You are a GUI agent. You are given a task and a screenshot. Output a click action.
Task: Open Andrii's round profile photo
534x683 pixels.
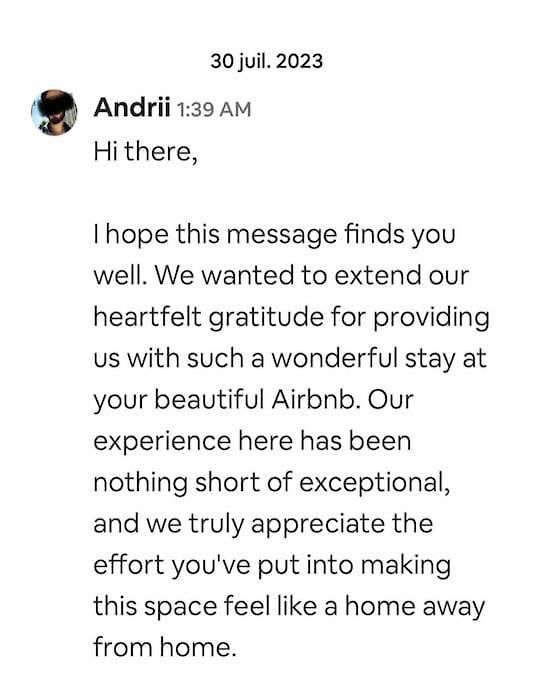(54, 112)
